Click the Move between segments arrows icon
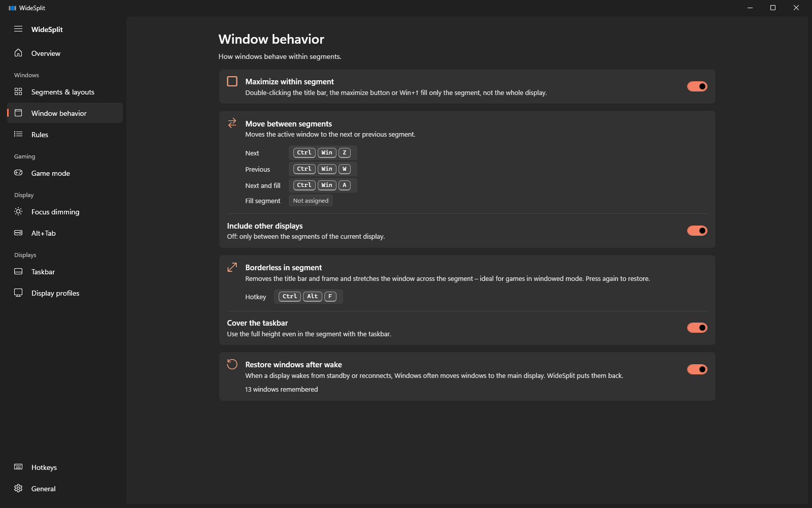Image resolution: width=812 pixels, height=508 pixels. [232, 123]
